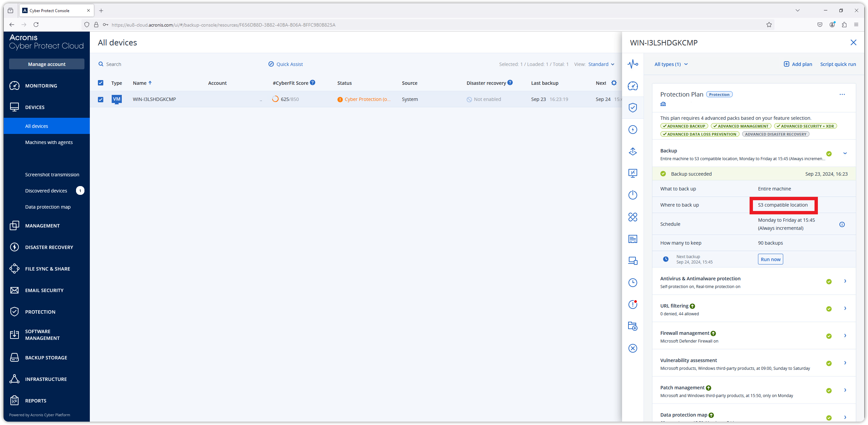The height and width of the screenshot is (425, 868).
Task: Toggle backup succeeded status indicator
Action: click(664, 174)
